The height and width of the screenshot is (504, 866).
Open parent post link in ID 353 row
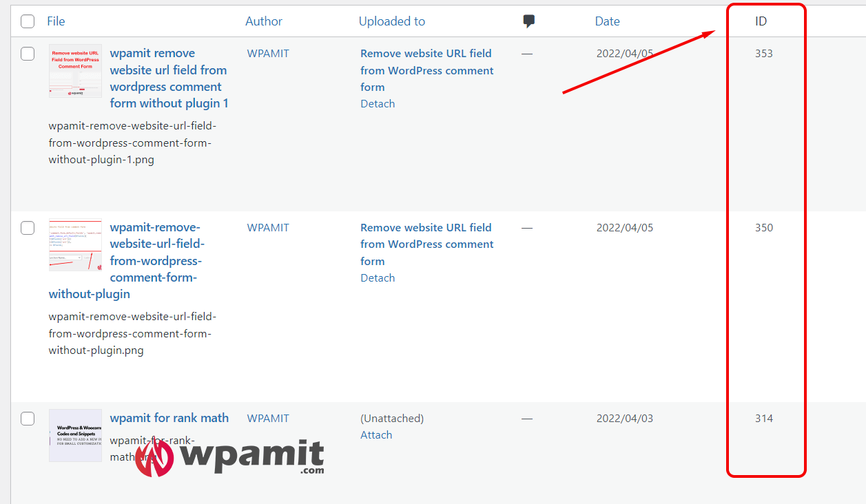427,70
